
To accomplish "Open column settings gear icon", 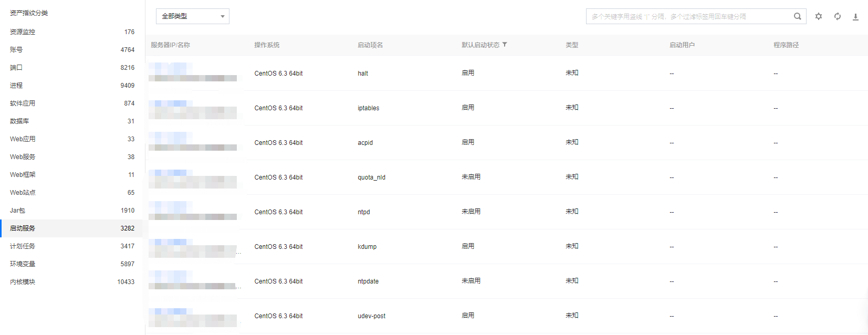I will click(x=818, y=16).
